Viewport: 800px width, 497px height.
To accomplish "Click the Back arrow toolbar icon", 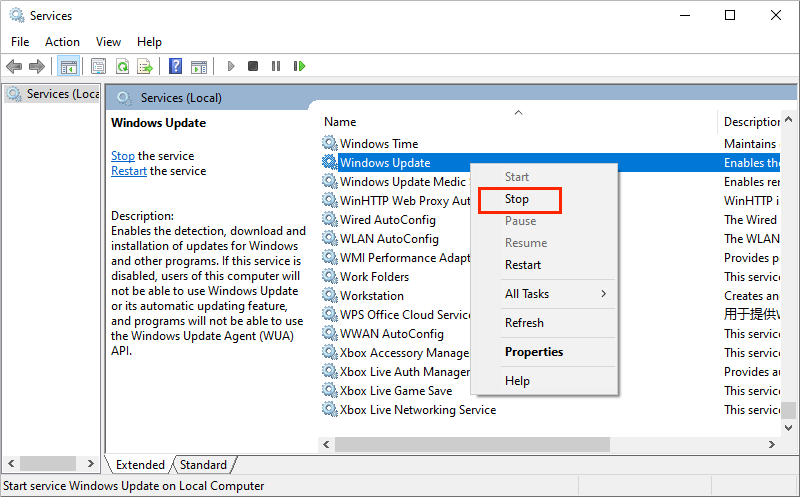I will click(14, 66).
